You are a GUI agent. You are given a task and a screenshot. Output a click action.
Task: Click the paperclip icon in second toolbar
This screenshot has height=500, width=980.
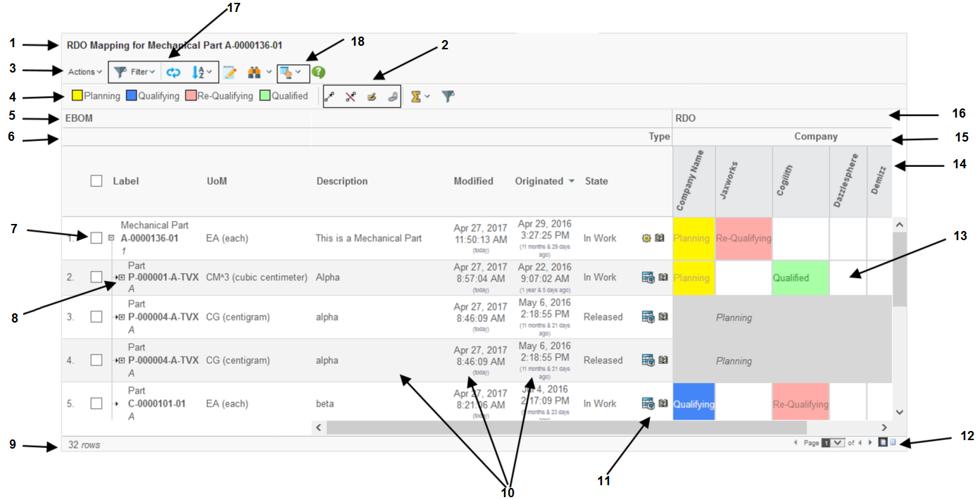point(392,96)
